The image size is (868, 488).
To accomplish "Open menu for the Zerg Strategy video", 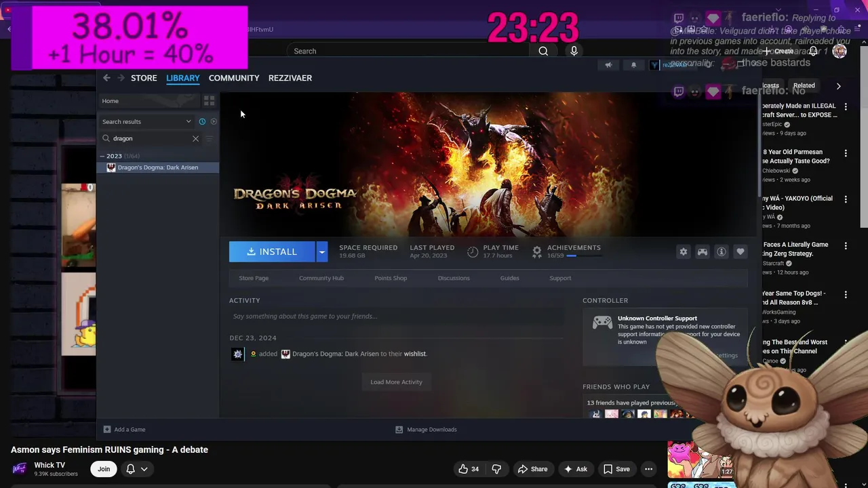I will 846,245.
